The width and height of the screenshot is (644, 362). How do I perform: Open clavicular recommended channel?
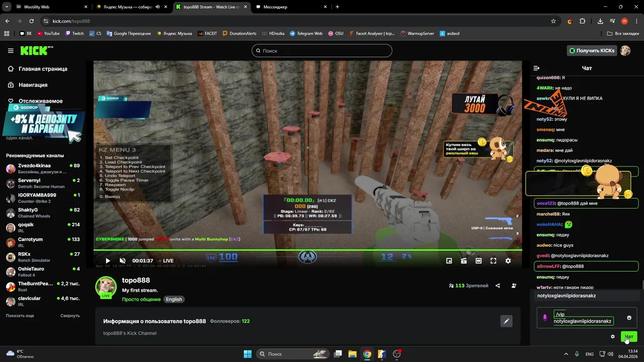click(43, 301)
